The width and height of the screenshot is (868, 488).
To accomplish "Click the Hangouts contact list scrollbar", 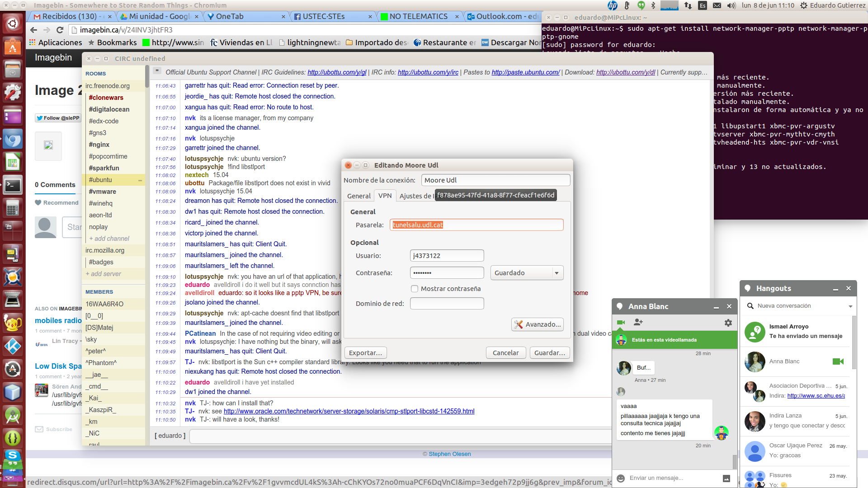I will point(854,343).
